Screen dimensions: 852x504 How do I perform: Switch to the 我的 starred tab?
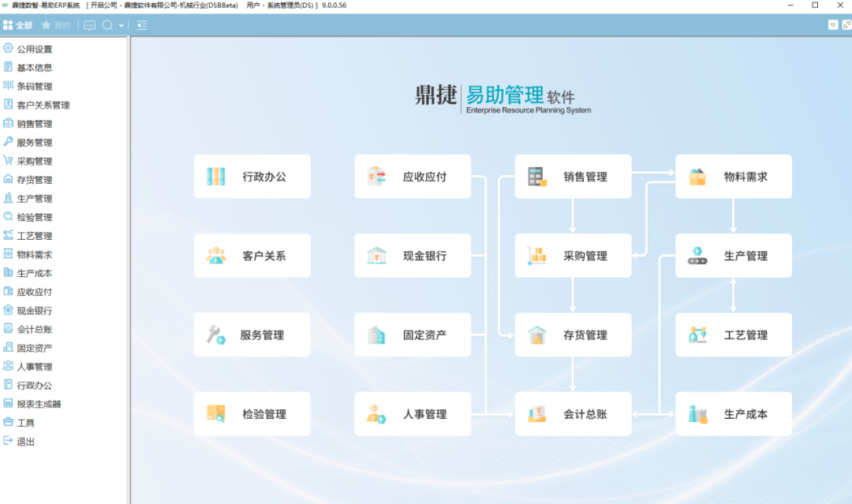pyautogui.click(x=54, y=25)
